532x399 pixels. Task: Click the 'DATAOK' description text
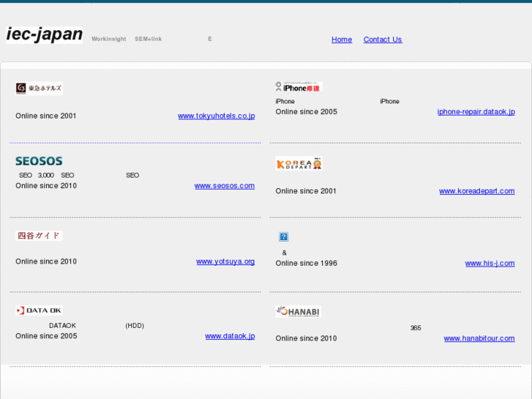(62, 326)
